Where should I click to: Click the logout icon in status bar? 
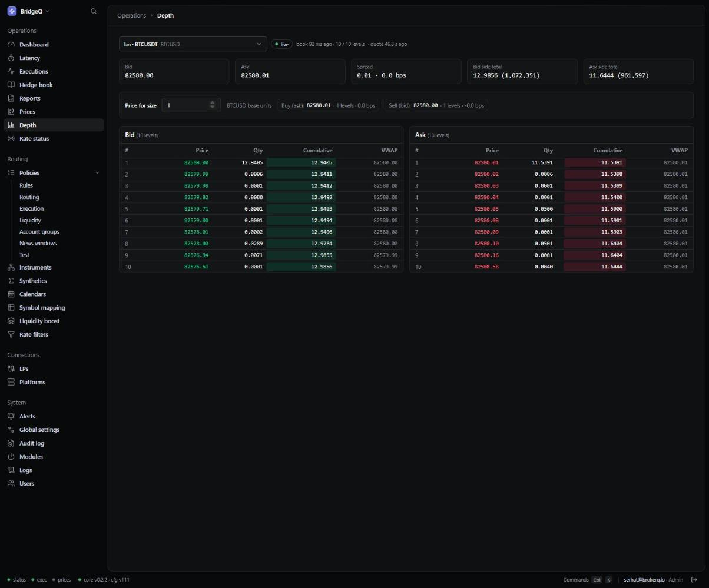coord(694,580)
